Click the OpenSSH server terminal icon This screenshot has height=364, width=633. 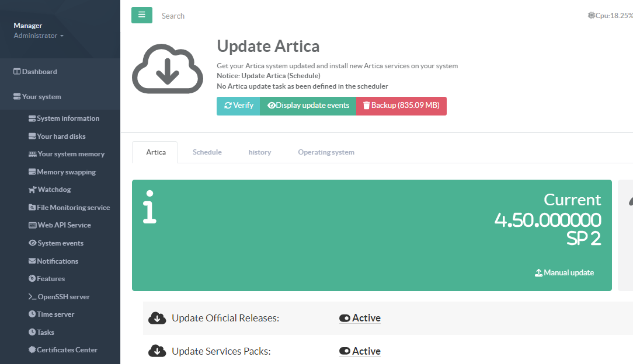point(33,297)
